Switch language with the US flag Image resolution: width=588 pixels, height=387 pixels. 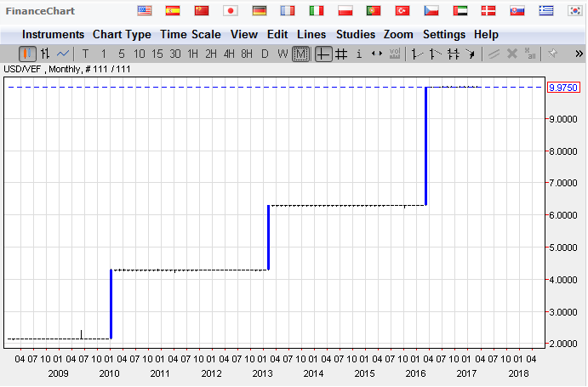145,10
